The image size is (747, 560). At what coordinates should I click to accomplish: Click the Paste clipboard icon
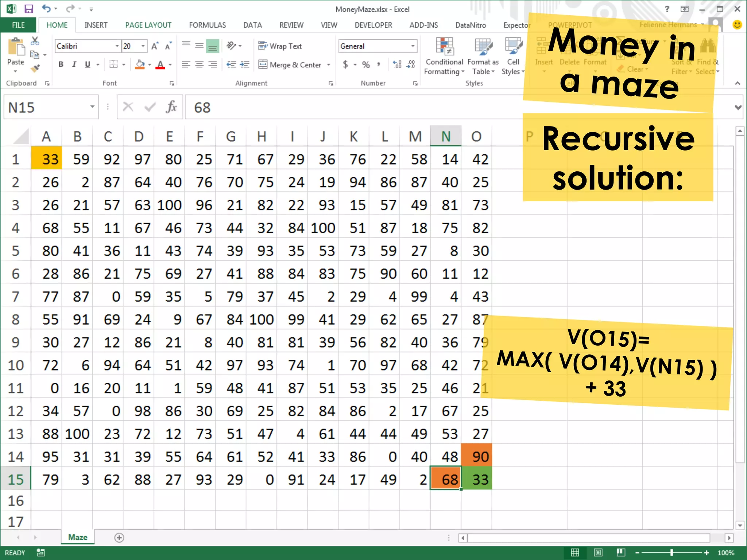[16, 47]
